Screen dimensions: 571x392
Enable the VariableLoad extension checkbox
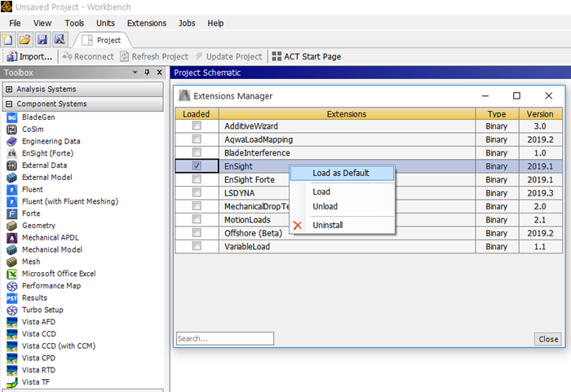(197, 246)
